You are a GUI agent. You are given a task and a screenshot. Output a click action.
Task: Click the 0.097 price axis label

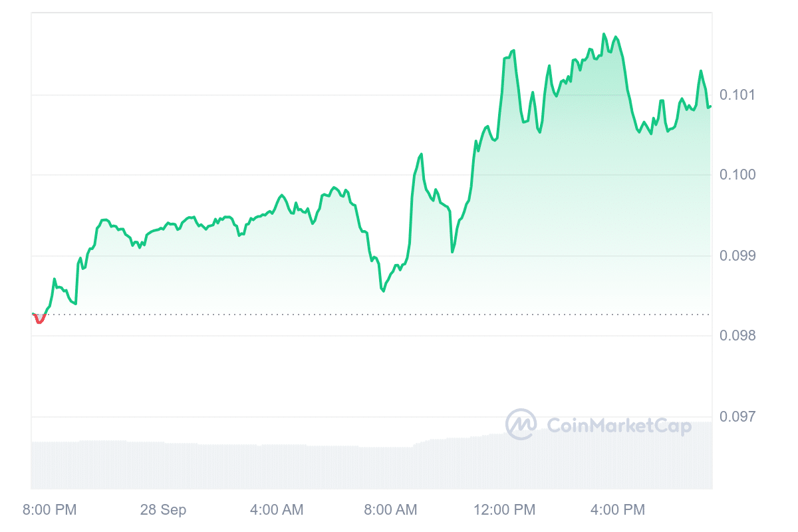737,417
